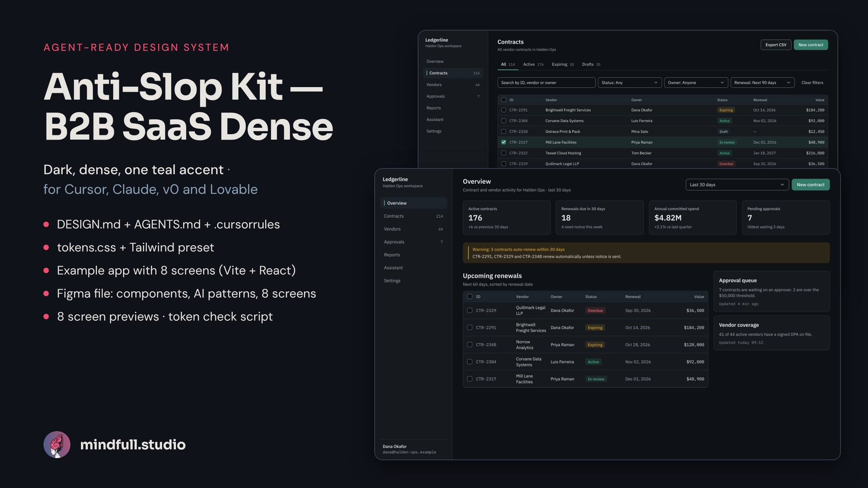Select Overview in Overview window sidebar
Screen dimensions: 868x488
[x=413, y=203]
